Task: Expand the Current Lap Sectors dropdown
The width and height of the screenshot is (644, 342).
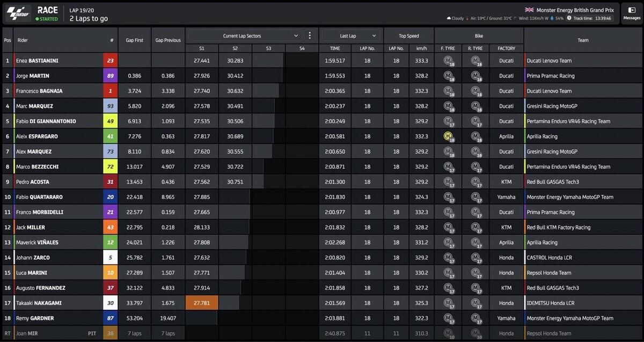Action: pyautogui.click(x=296, y=36)
